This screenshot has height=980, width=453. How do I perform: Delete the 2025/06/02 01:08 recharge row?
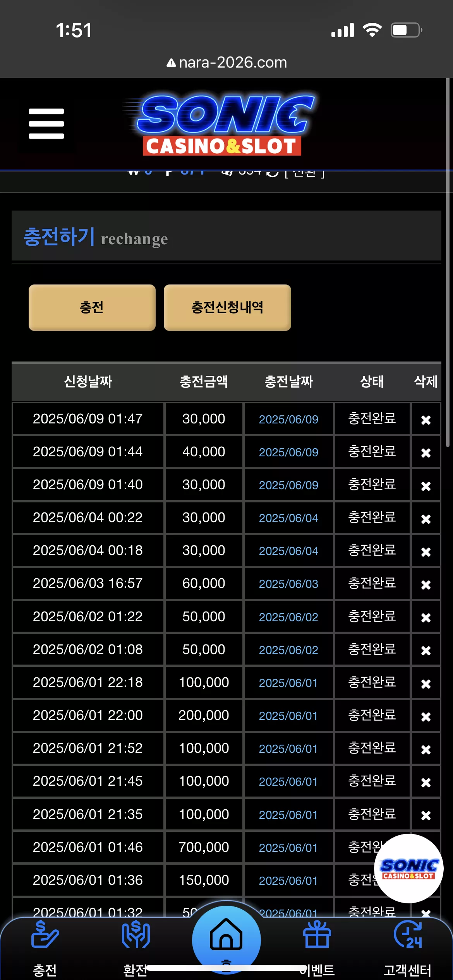tap(426, 650)
